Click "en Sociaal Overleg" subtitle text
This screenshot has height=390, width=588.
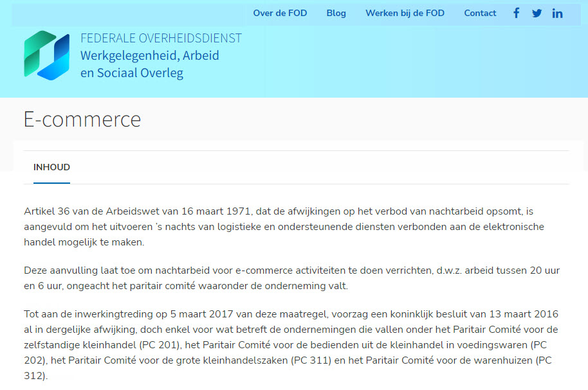131,73
